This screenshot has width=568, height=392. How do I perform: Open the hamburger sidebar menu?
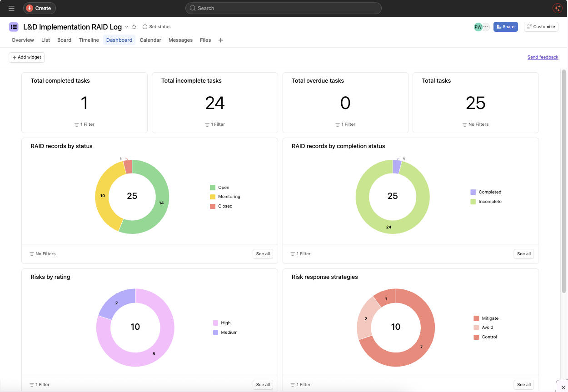[x=11, y=8]
